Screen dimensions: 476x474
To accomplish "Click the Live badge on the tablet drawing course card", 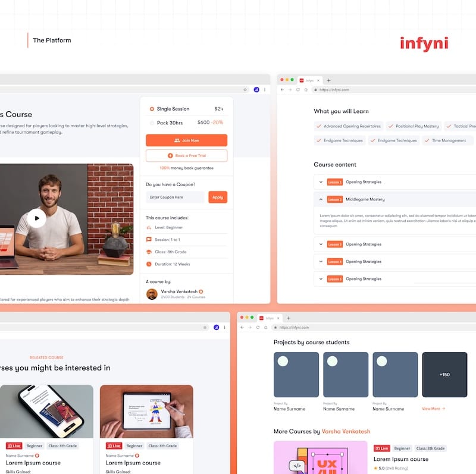I will [x=114, y=446].
